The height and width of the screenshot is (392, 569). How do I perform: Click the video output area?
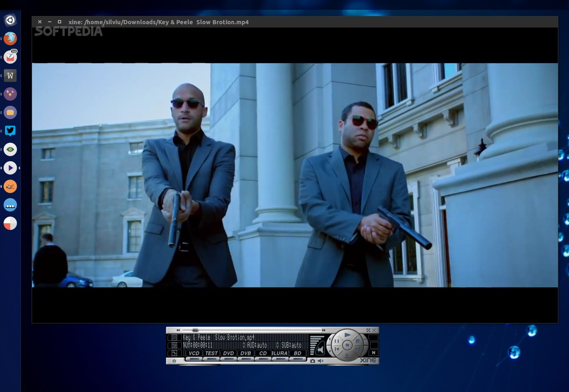(295, 175)
